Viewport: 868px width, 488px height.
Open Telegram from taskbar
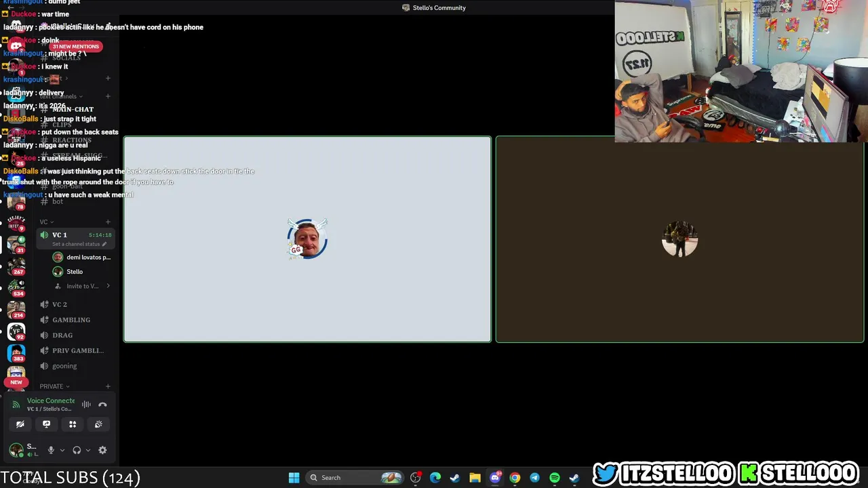[534, 478]
